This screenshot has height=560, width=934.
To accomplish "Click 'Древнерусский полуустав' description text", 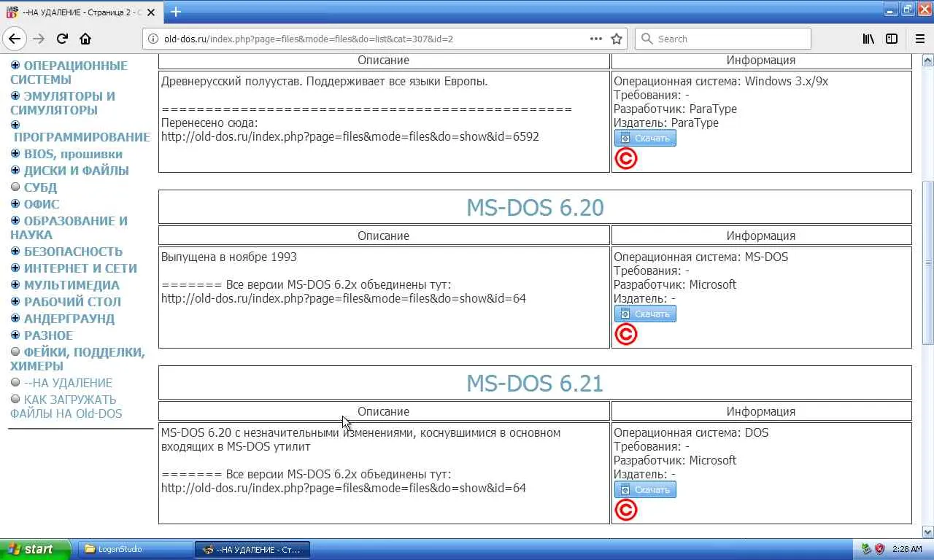I will coord(325,81).
